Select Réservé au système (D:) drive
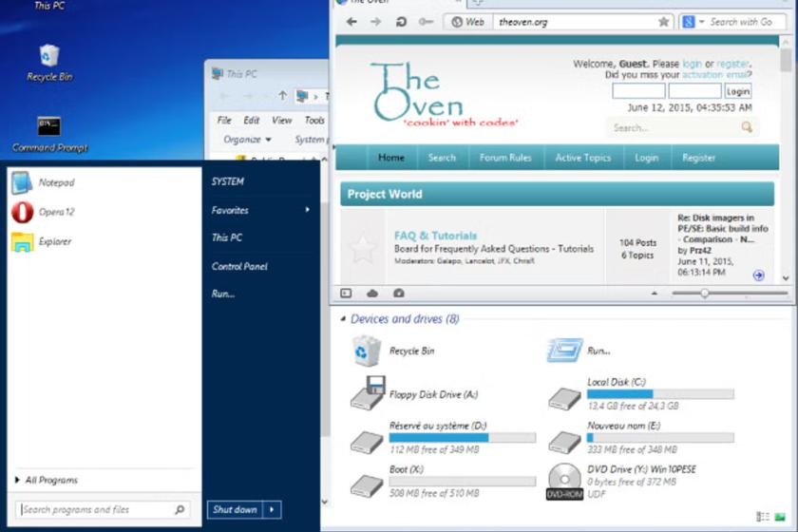The width and height of the screenshot is (798, 532). (444, 438)
